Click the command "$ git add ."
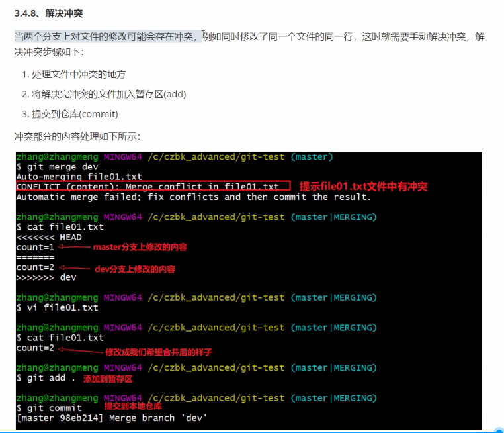504x433 pixels. click(46, 378)
